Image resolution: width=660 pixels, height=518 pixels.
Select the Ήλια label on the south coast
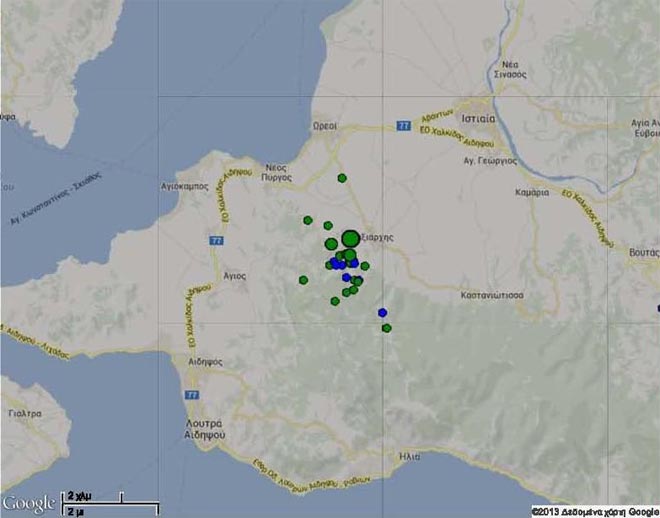[408, 455]
